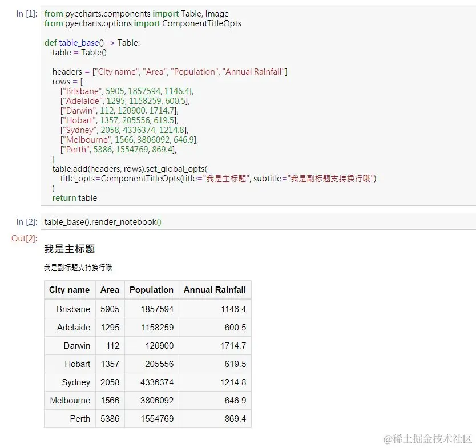Image resolution: width=476 pixels, height=448 pixels.
Task: Click the Population column header
Action: pos(151,290)
